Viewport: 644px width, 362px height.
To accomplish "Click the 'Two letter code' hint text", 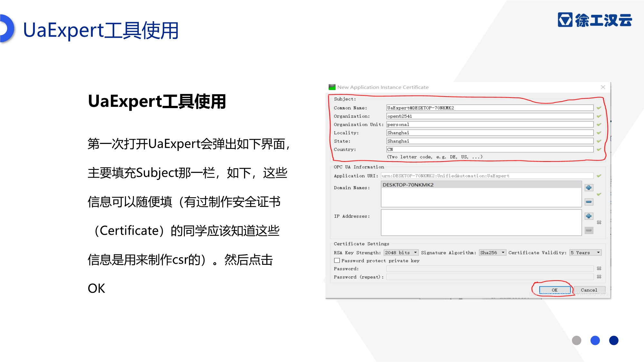I will [435, 157].
